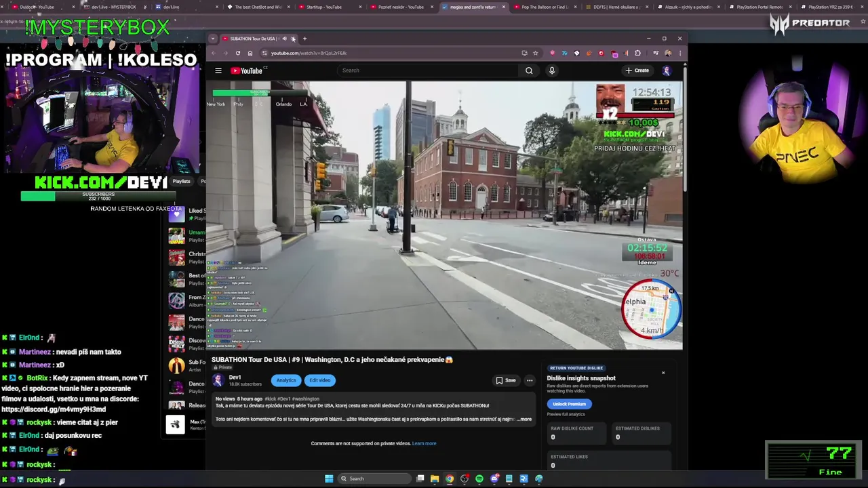Open the Discover playlist thumbnail
This screenshot has width=868, height=488.
(x=176, y=344)
